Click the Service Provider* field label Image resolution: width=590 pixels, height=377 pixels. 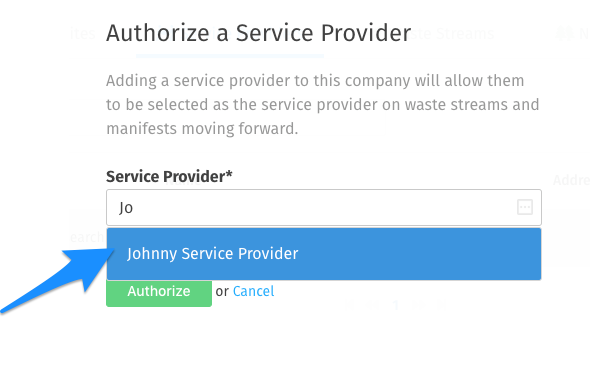[169, 176]
